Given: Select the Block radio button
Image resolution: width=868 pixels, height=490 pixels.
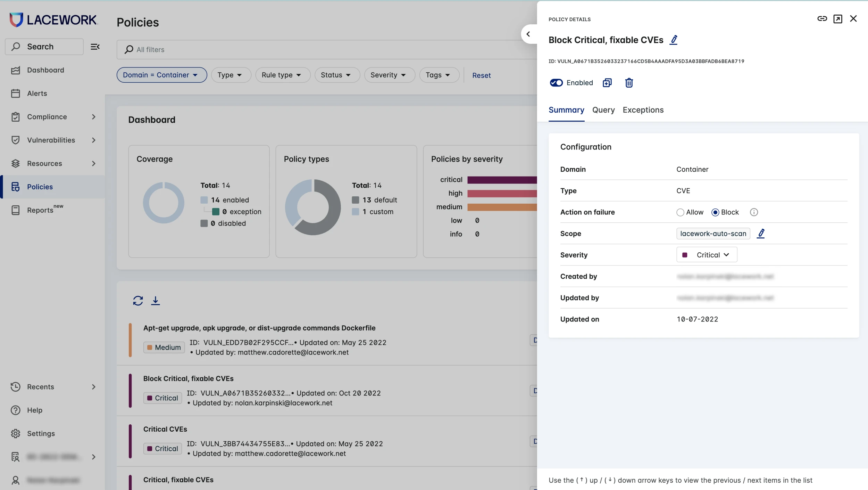Looking at the screenshot, I should [x=715, y=212].
